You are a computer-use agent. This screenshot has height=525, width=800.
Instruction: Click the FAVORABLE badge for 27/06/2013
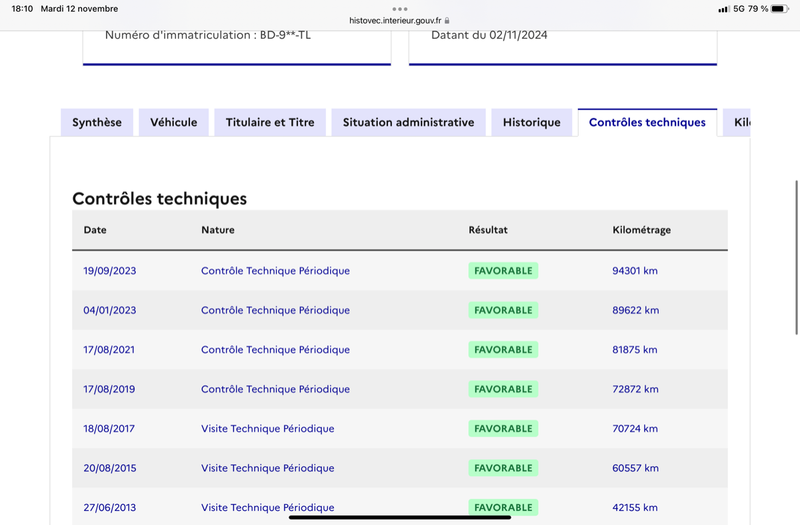tap(503, 508)
